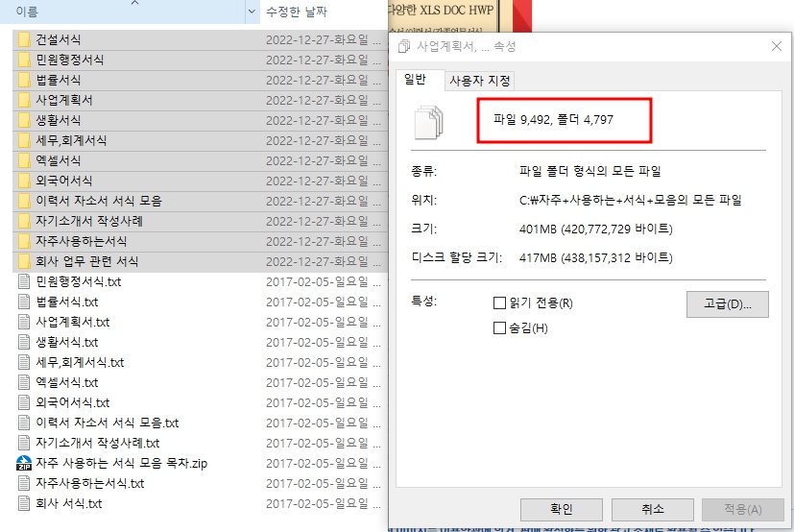Click the 외국어서식 folder icon
794x532 pixels.
24,181
